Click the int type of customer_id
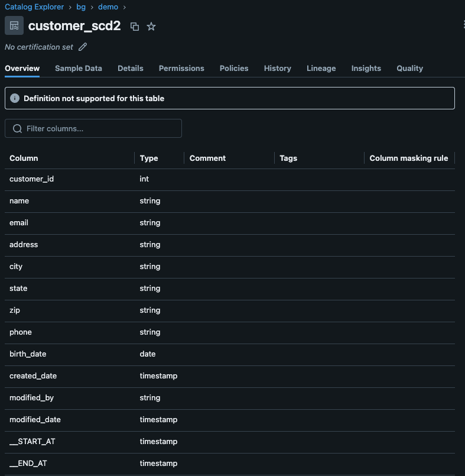The width and height of the screenshot is (465, 476). click(x=144, y=179)
